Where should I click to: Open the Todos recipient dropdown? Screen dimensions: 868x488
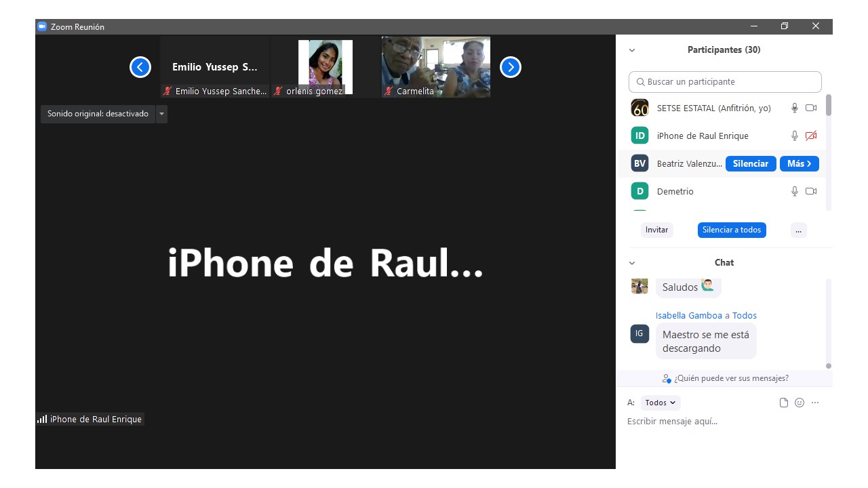pos(660,403)
